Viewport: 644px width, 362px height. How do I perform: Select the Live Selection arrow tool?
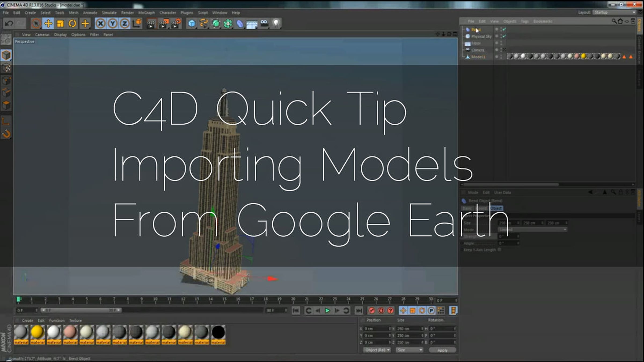(36, 24)
